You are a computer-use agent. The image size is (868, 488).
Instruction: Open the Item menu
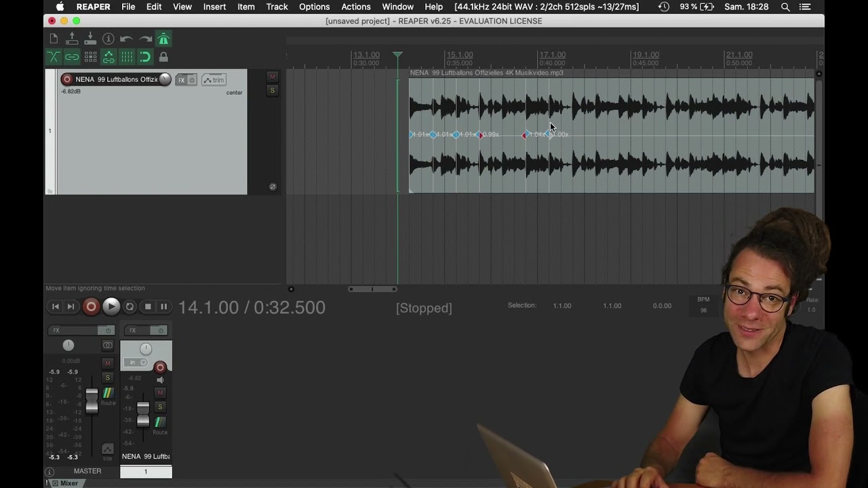[246, 7]
